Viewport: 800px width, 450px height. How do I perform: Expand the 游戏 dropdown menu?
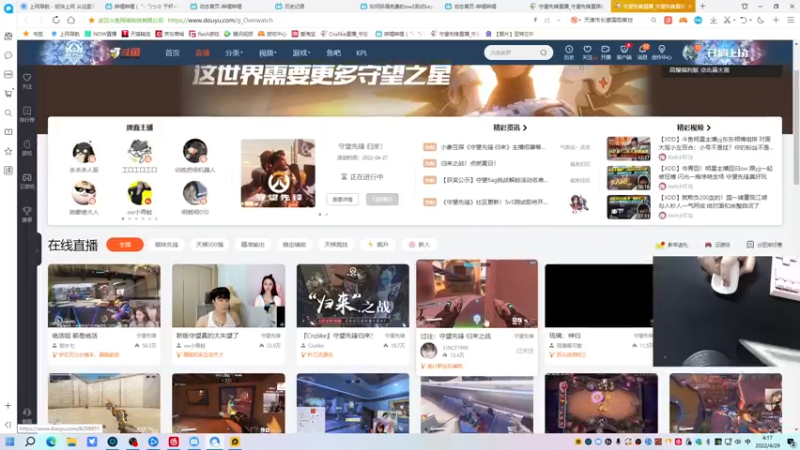click(x=301, y=53)
